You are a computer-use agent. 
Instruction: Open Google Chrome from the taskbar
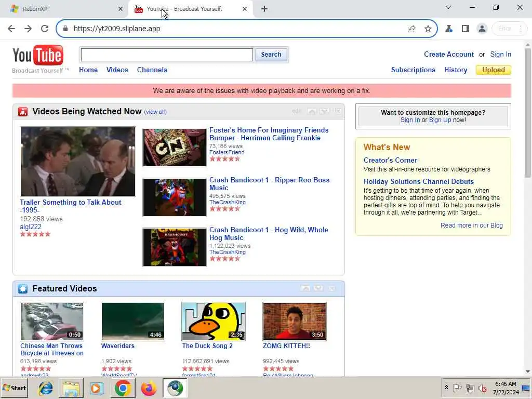click(x=123, y=388)
